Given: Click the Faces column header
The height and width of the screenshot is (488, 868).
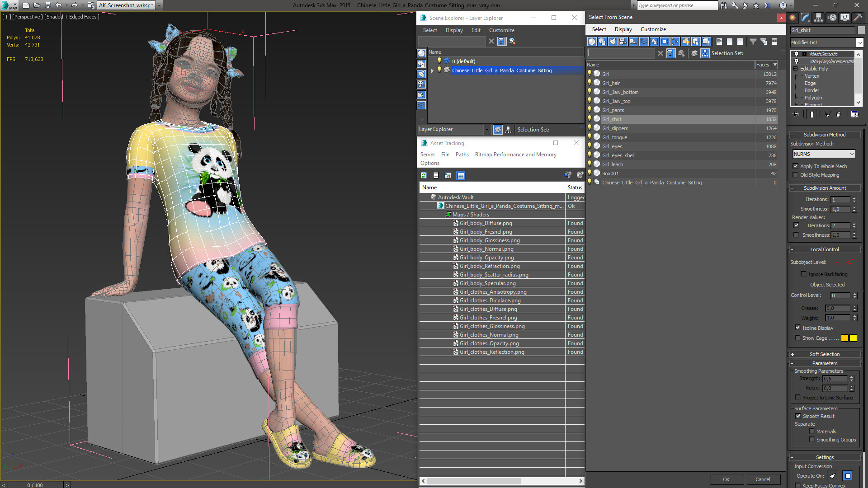Looking at the screenshot, I should point(766,65).
